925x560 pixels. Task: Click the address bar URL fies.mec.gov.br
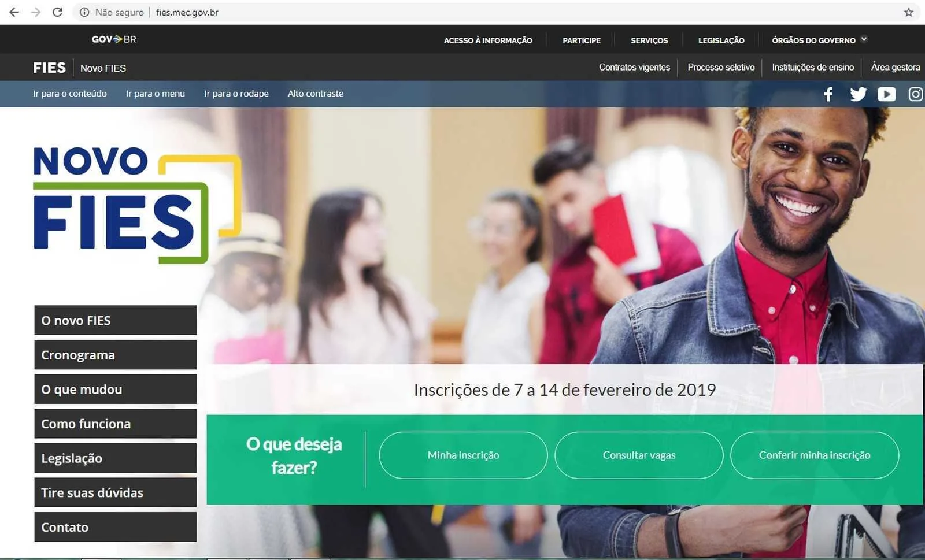tap(187, 12)
